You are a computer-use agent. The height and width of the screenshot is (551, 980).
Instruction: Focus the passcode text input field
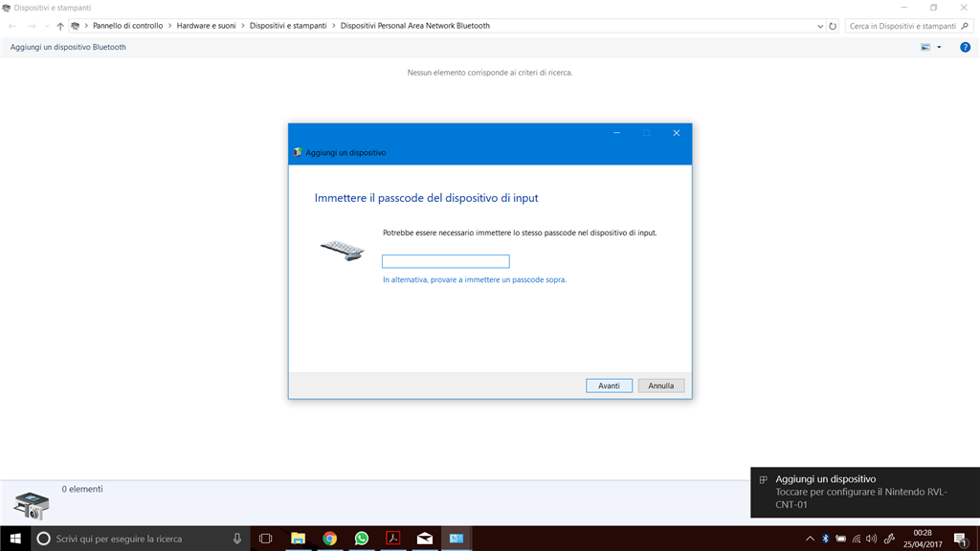coord(446,261)
